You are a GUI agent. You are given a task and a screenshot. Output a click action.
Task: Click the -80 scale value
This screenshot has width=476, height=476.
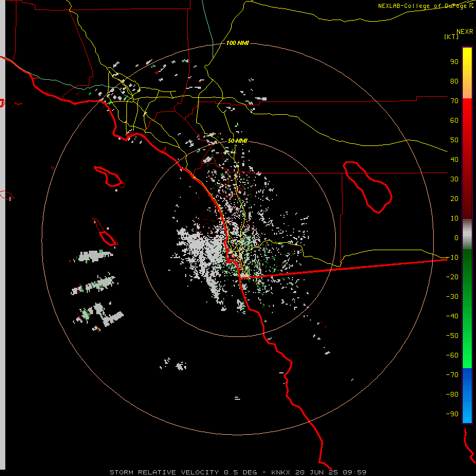tap(452, 395)
